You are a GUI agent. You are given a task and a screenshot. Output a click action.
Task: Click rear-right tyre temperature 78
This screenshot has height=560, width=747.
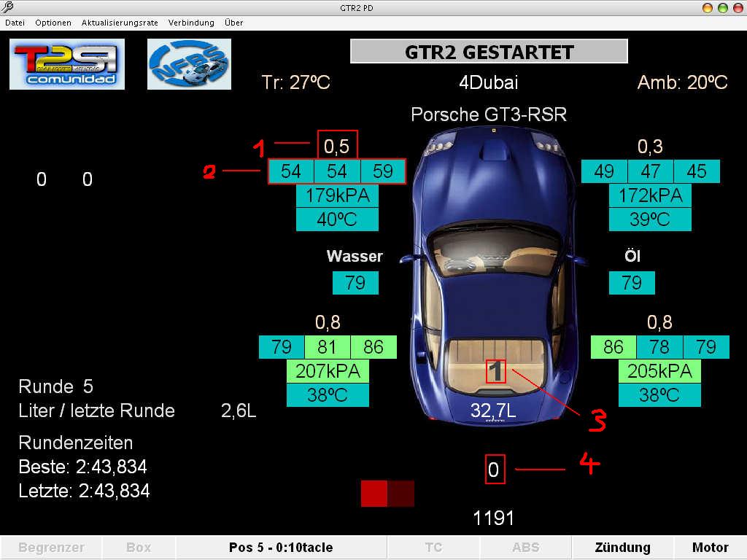[659, 347]
